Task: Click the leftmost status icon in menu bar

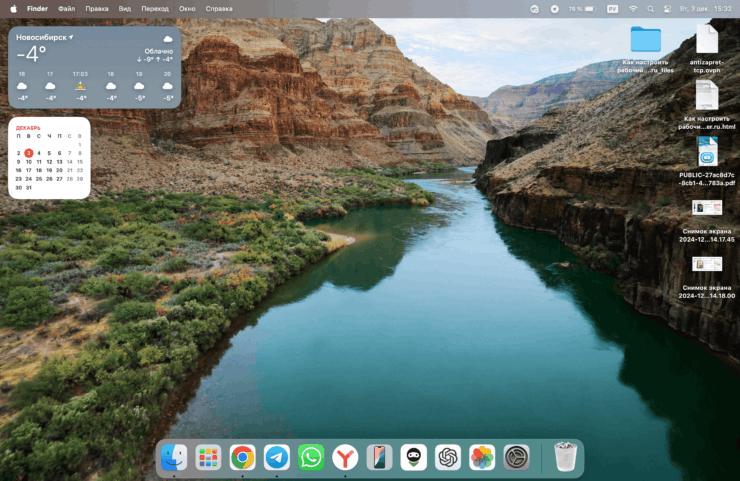Action: [534, 9]
